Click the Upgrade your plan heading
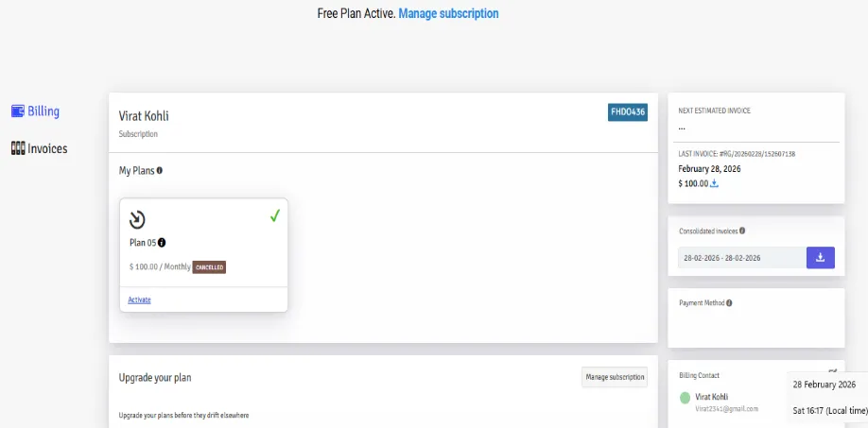 155,378
